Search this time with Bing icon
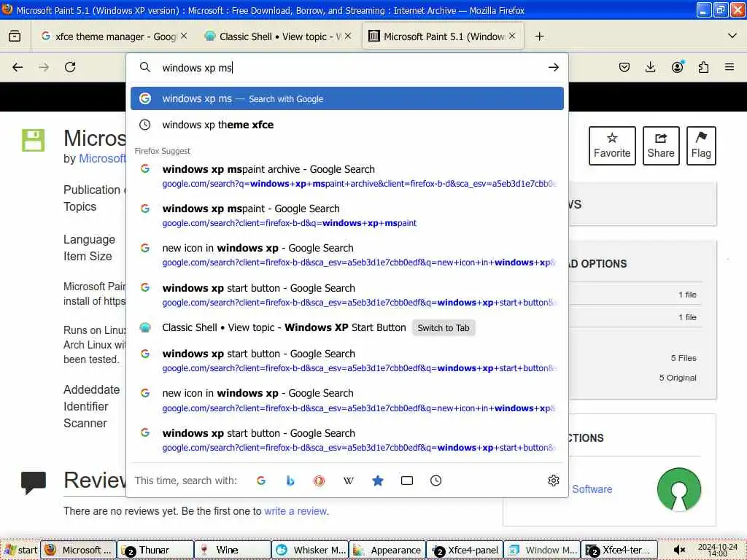This screenshot has width=747, height=560. point(290,481)
